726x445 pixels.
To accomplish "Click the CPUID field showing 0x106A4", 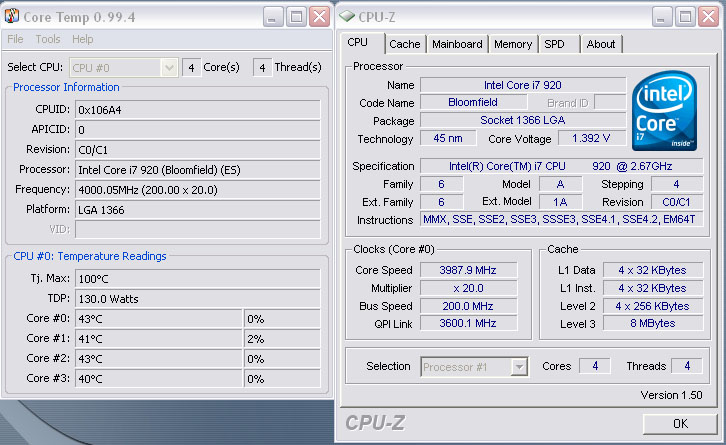I will [x=198, y=110].
